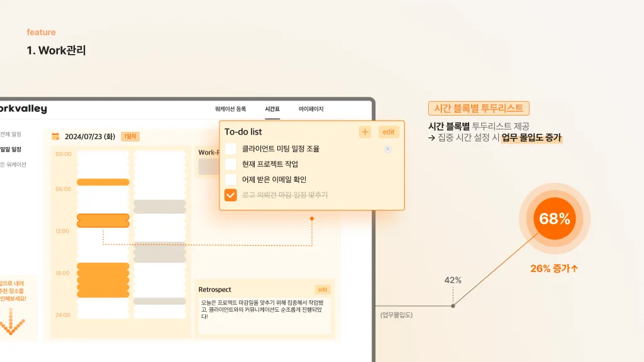Click the (업무몰입도) axis label

click(x=396, y=315)
